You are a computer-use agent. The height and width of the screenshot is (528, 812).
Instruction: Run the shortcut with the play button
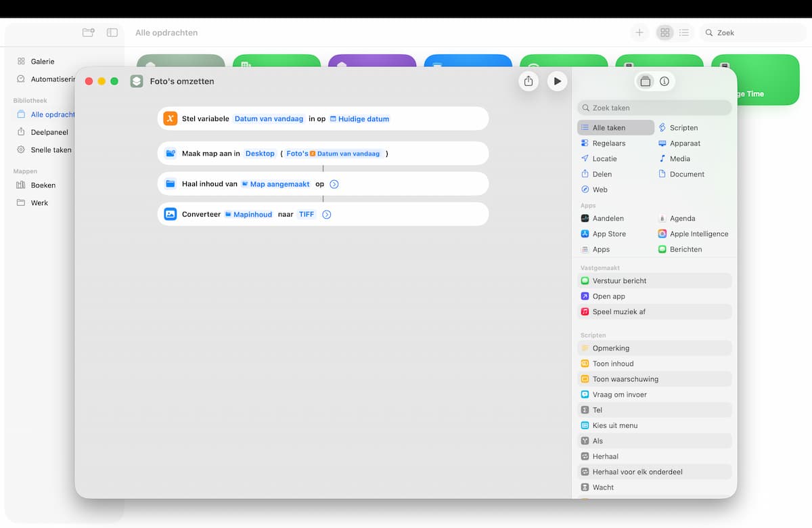pos(557,81)
